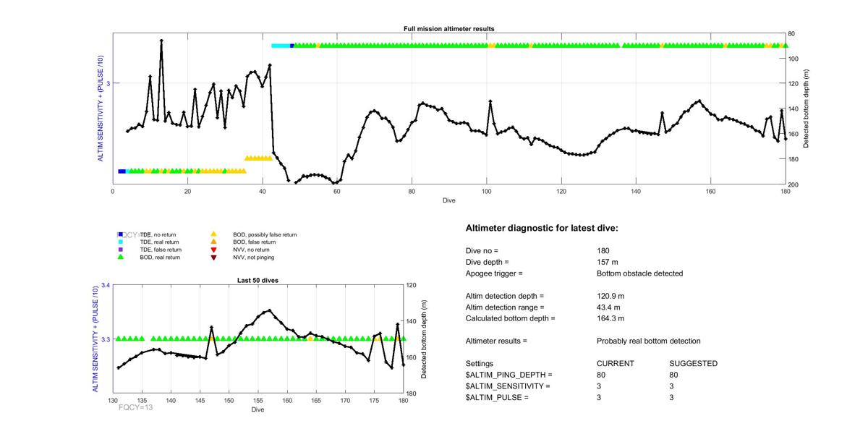Click the suggested value 3 for $ALTIM_PULSE
This screenshot has height=442, width=868.
(x=673, y=397)
